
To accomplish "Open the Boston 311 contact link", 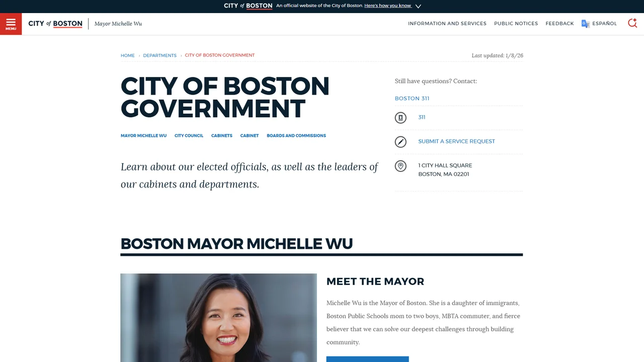I will [x=412, y=99].
